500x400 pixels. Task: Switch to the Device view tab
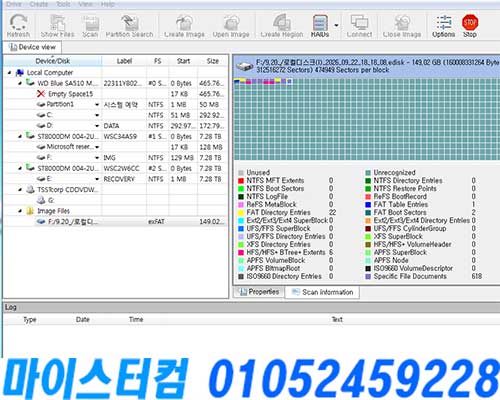pos(32,47)
